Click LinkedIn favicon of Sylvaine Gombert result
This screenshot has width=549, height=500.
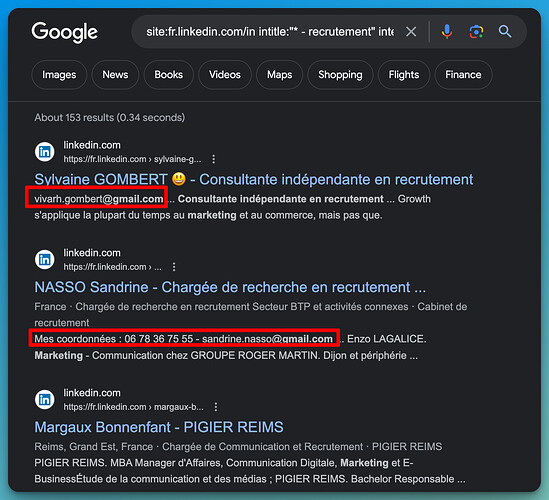click(x=44, y=152)
